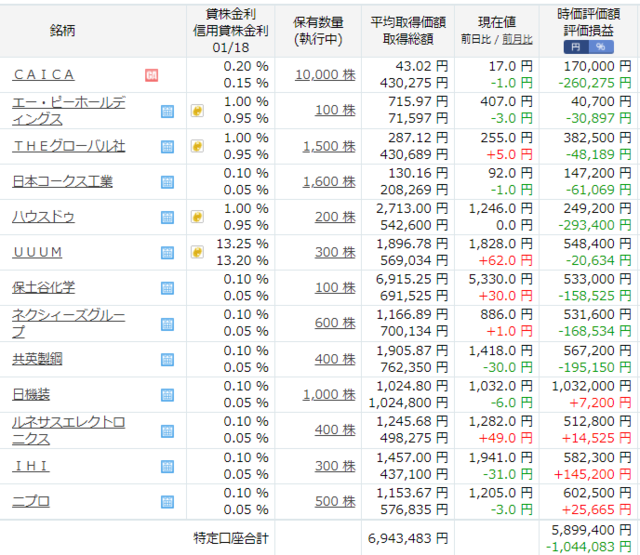This screenshot has height=555, width=640.
Task: Open calendar icon for THEグローバル社
Action: tap(167, 147)
